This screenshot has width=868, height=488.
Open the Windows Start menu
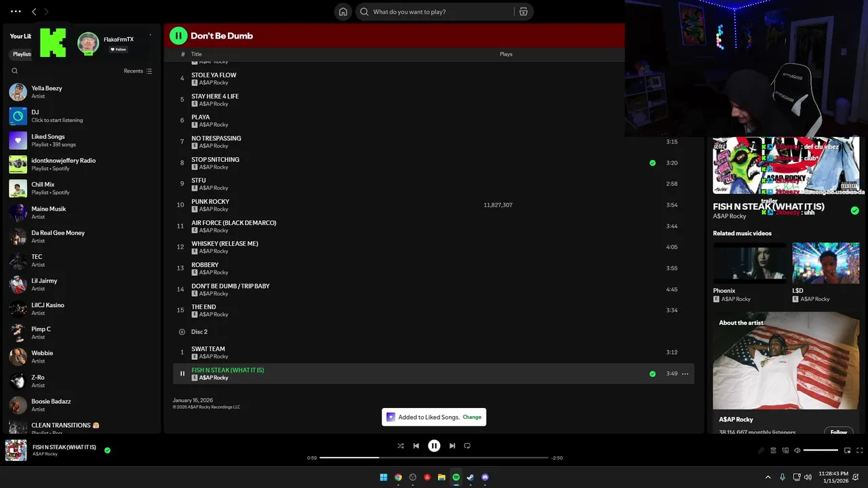tap(384, 477)
